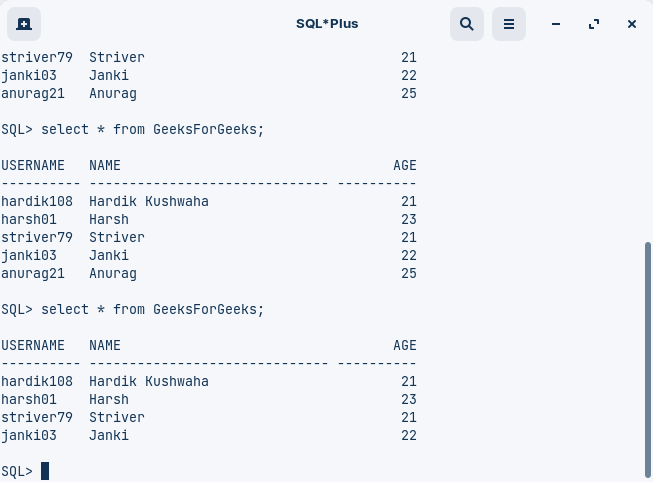Image resolution: width=653 pixels, height=482 pixels.
Task: Click the last AGE column header
Action: point(405,345)
